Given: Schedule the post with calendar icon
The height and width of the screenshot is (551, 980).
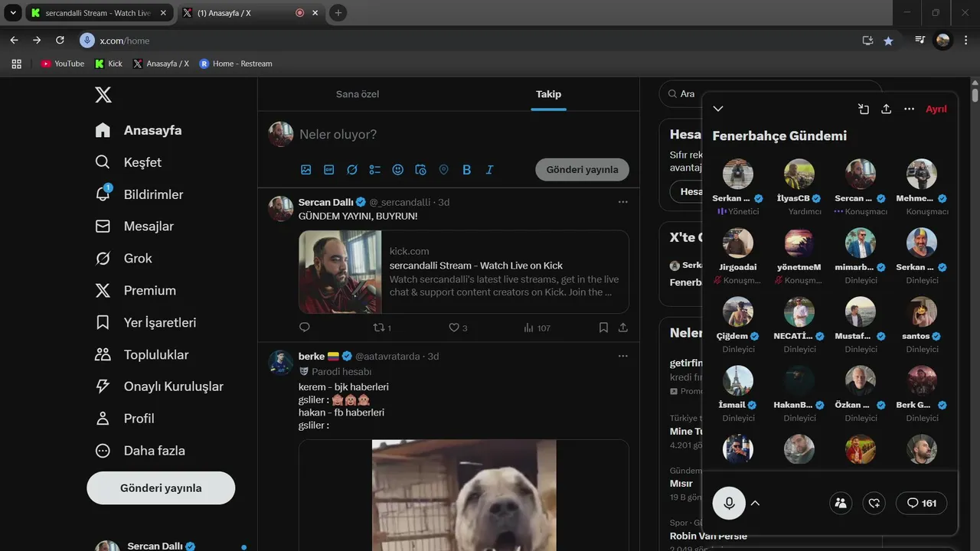Looking at the screenshot, I should coord(420,170).
